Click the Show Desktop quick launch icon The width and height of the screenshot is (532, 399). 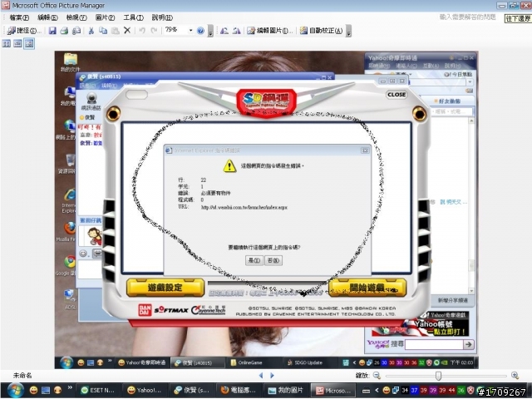click(x=46, y=391)
